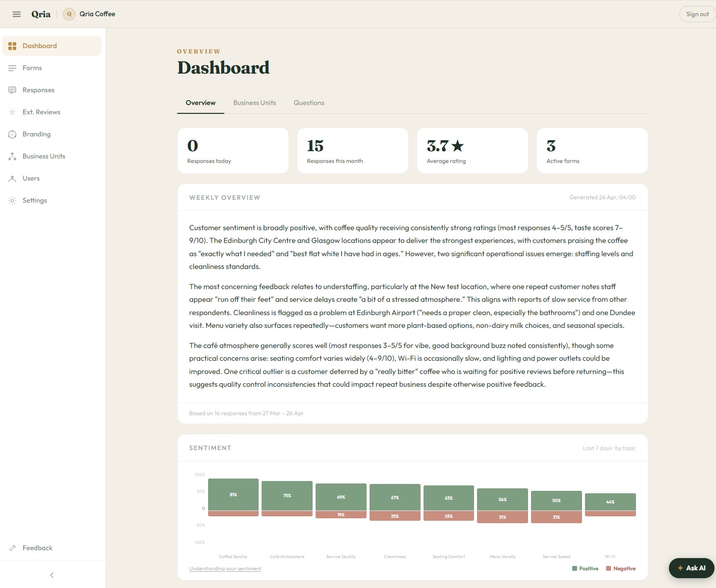Click the SENTIMENT section heading

210,448
